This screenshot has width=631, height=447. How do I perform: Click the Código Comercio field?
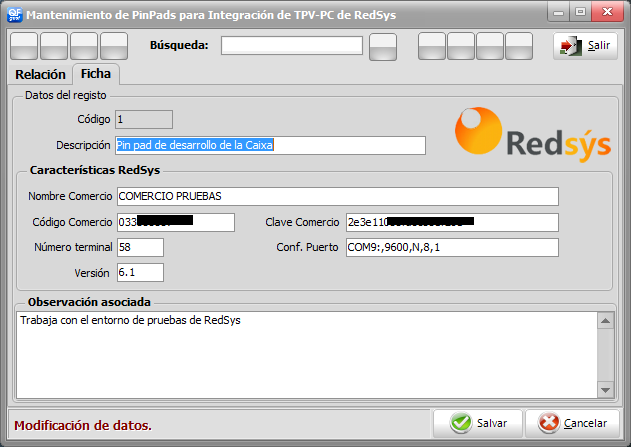(176, 222)
